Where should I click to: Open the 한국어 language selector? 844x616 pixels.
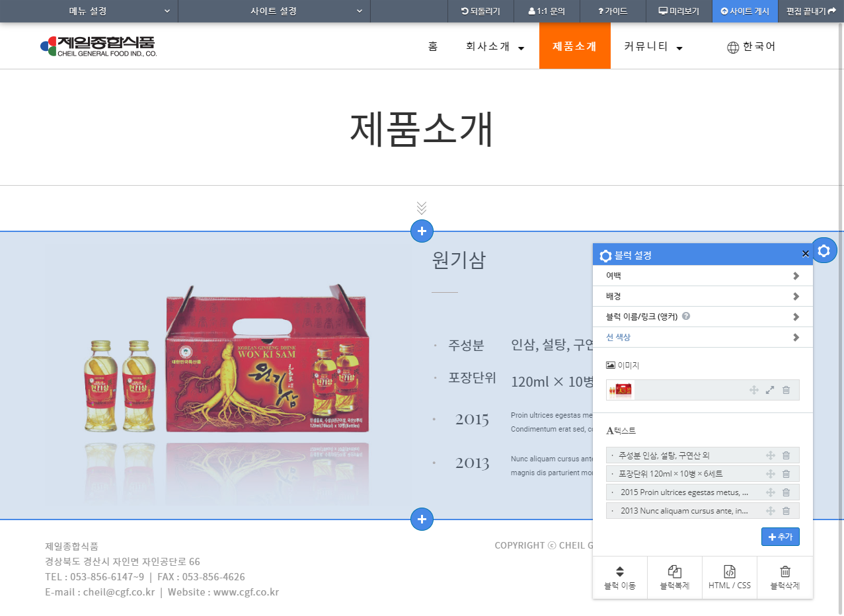(x=751, y=46)
